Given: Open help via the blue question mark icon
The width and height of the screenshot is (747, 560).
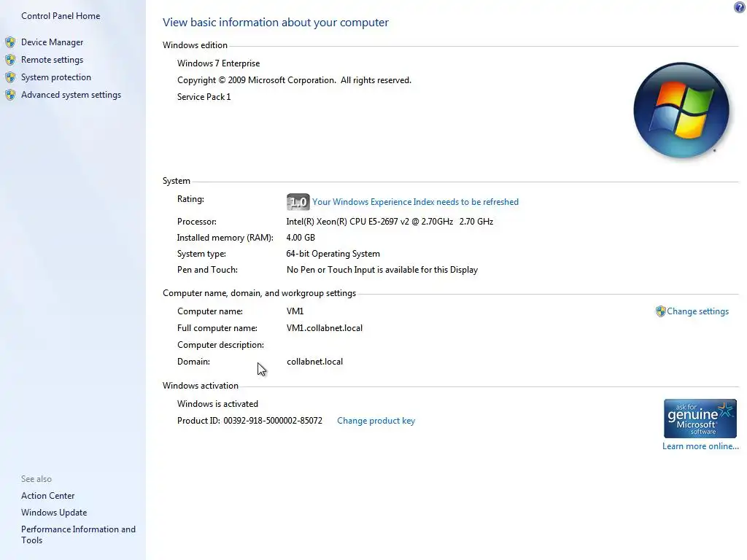Looking at the screenshot, I should pyautogui.click(x=740, y=7).
